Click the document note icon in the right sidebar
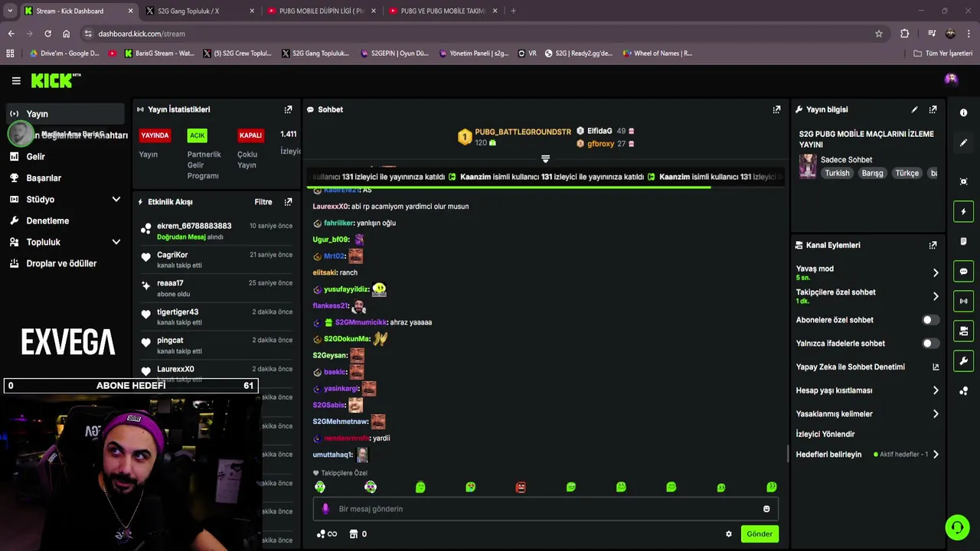 tap(963, 241)
